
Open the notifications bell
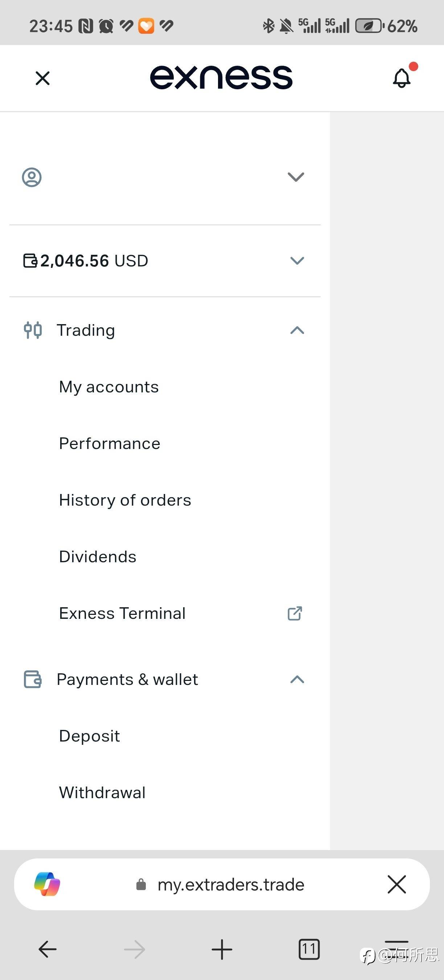(x=402, y=78)
